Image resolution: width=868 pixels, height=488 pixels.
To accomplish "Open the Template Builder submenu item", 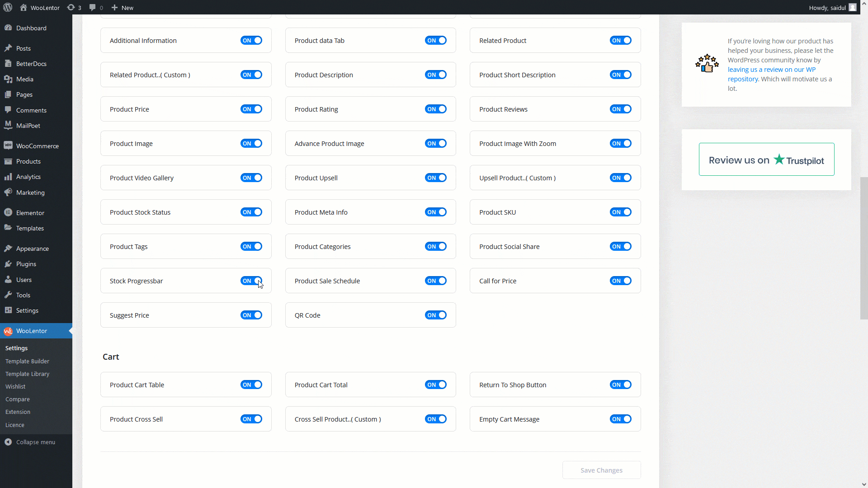I will click(27, 361).
